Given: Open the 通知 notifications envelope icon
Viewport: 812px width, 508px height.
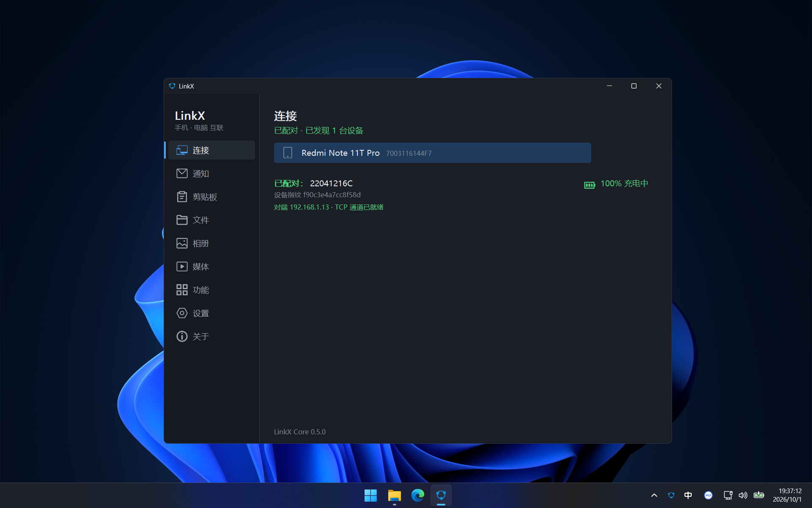Looking at the screenshot, I should 182,174.
